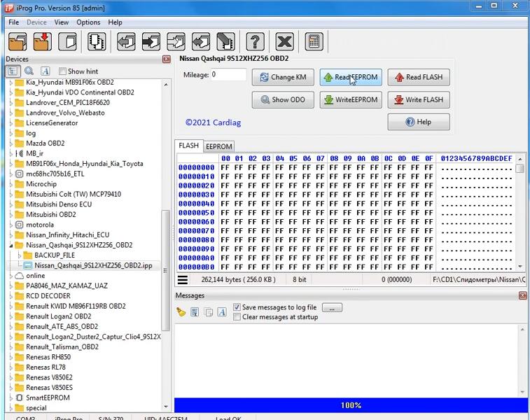Viewport: 530px width, 420px height.
Task: Select Renault_Talisman_OBD2 in device tree
Action: pyautogui.click(x=62, y=347)
